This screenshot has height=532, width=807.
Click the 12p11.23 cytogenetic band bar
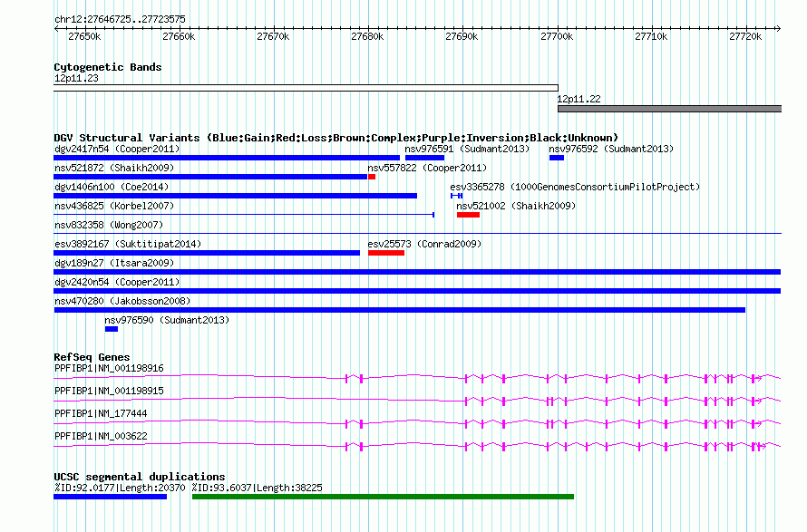coord(306,88)
